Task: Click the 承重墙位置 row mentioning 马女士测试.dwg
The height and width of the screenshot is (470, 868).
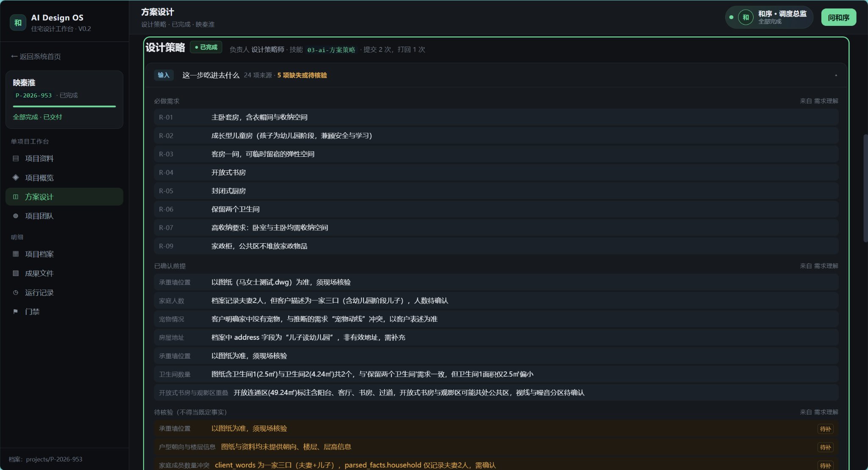Action: point(496,282)
